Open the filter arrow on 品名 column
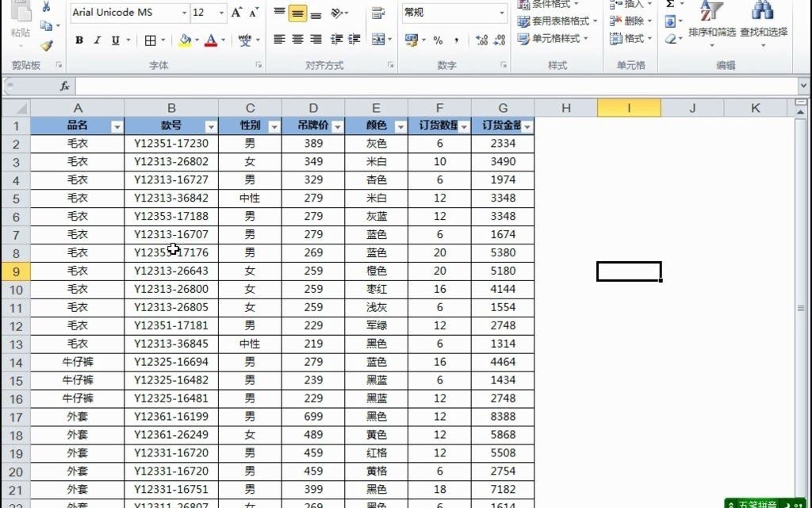The height and width of the screenshot is (508, 812). 117,125
